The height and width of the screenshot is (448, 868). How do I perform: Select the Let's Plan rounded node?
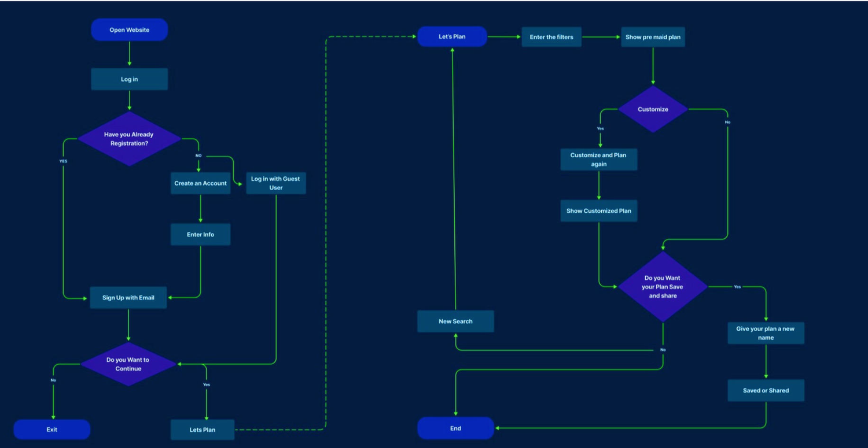coord(452,36)
